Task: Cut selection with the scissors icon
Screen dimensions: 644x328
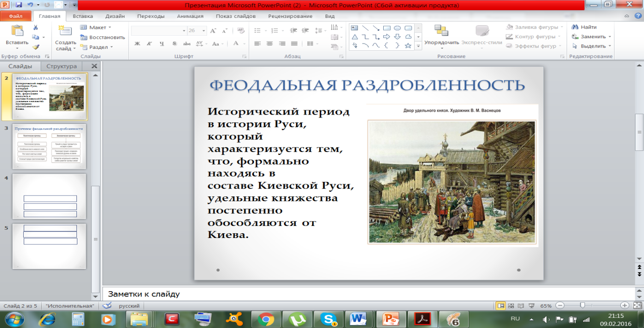Action: 36,27
